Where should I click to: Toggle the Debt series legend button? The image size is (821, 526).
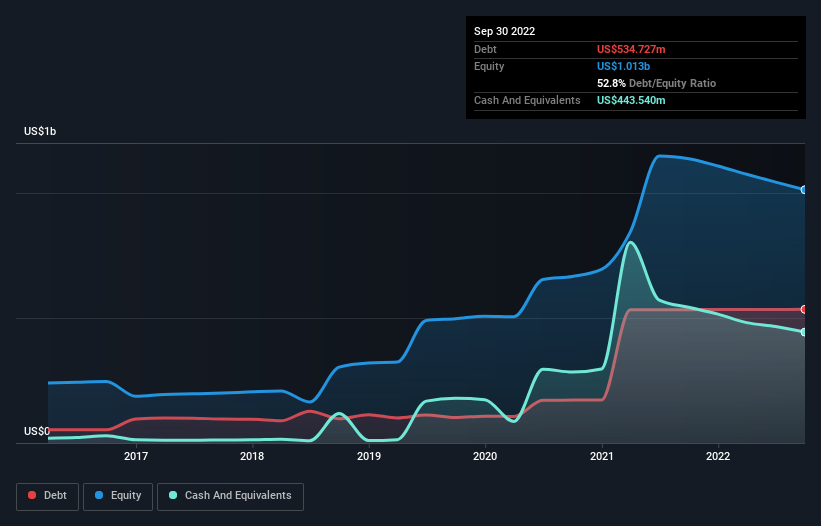click(47, 496)
